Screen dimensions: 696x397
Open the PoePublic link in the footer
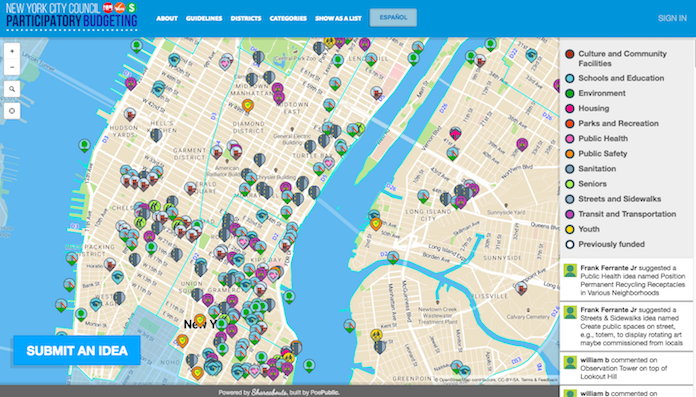tap(324, 392)
